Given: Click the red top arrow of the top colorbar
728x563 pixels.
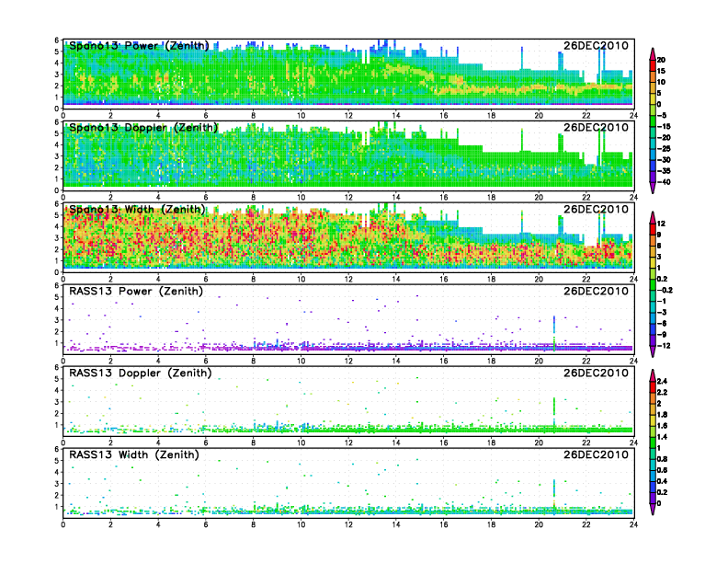Looking at the screenshot, I should 653,51.
